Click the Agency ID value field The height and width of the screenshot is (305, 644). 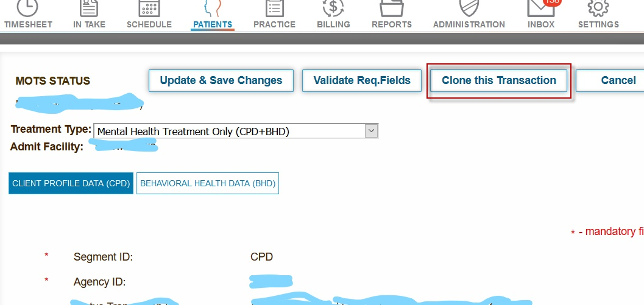tap(271, 281)
